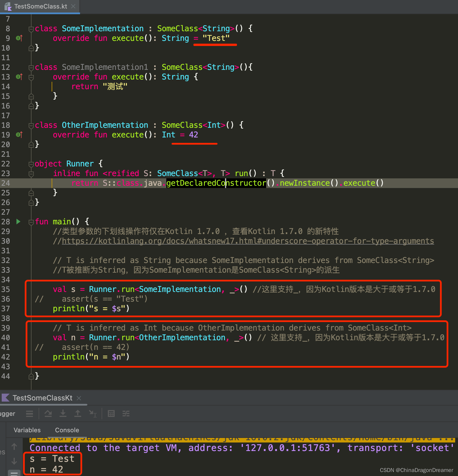Click the console down-arrow icon

point(14,461)
